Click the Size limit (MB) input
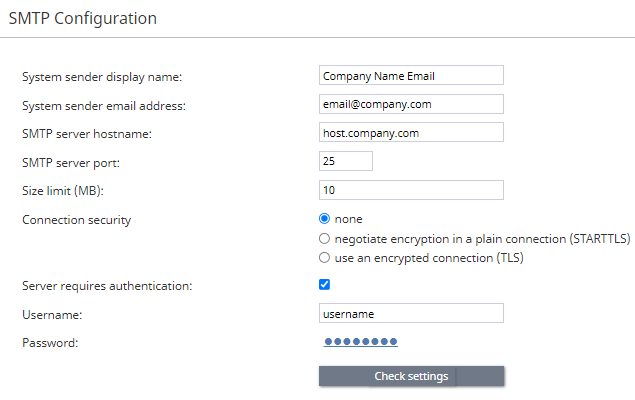 tap(411, 190)
